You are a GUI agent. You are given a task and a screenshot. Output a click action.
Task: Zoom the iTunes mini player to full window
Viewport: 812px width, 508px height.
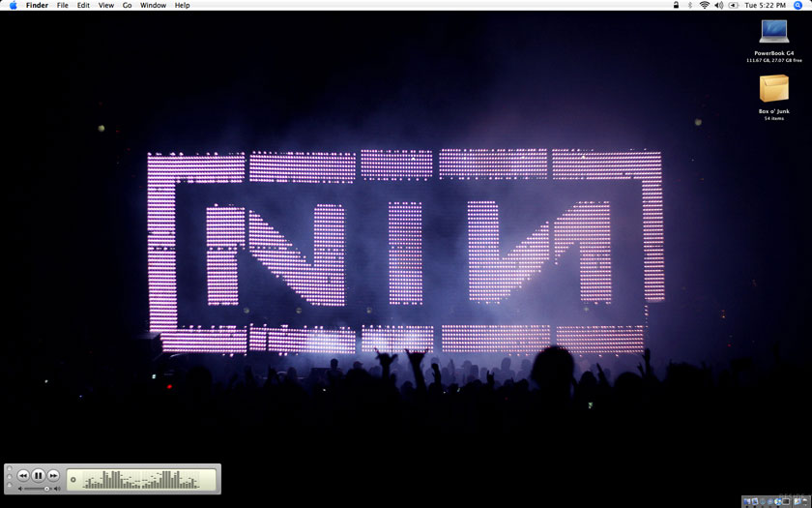(x=10, y=485)
